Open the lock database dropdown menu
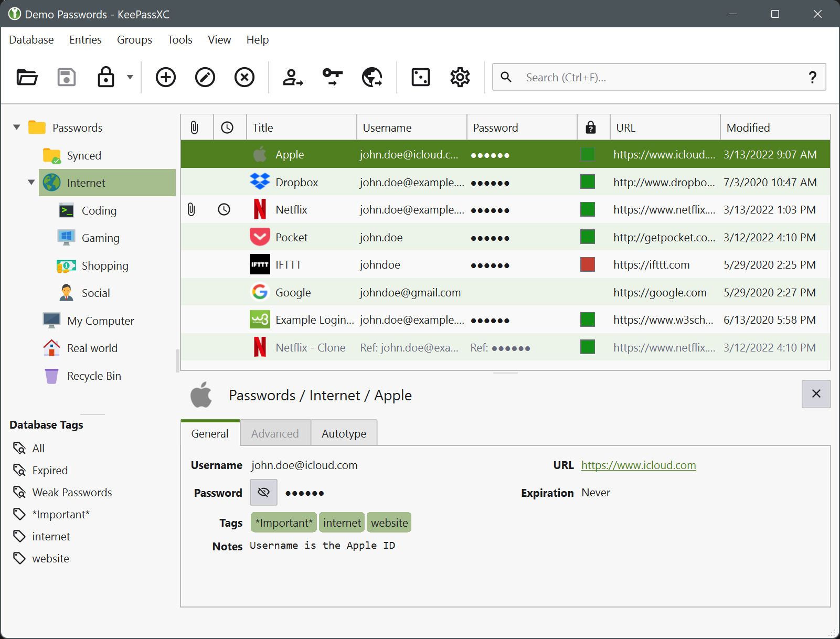The height and width of the screenshot is (639, 840). pos(129,77)
